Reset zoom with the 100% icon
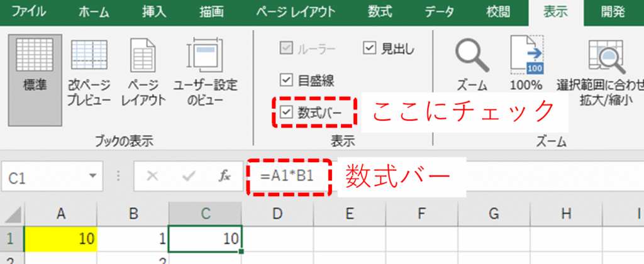The width and height of the screenshot is (644, 264). [x=526, y=63]
